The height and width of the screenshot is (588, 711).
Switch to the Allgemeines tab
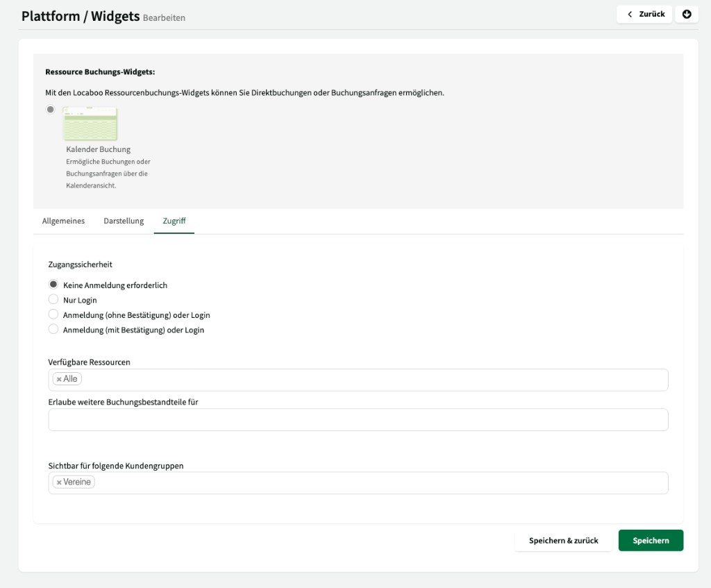pyautogui.click(x=63, y=221)
